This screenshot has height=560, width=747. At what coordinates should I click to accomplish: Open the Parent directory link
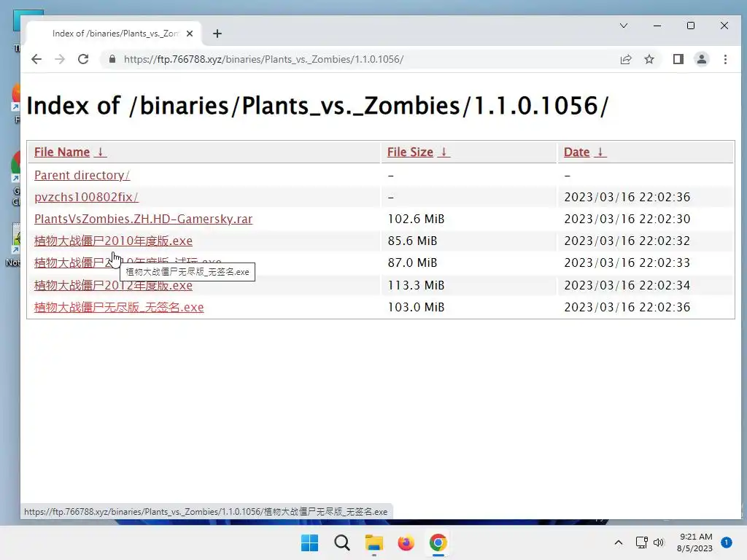tap(82, 175)
